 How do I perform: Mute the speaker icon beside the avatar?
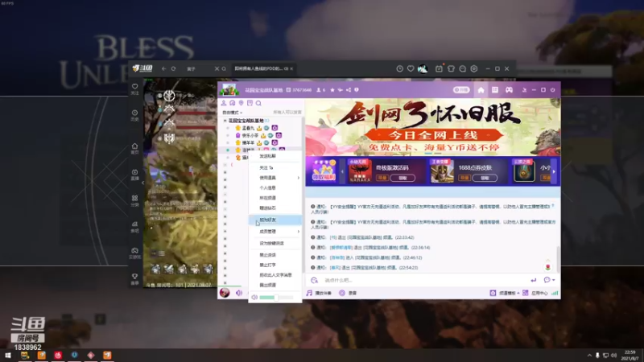coord(239,293)
